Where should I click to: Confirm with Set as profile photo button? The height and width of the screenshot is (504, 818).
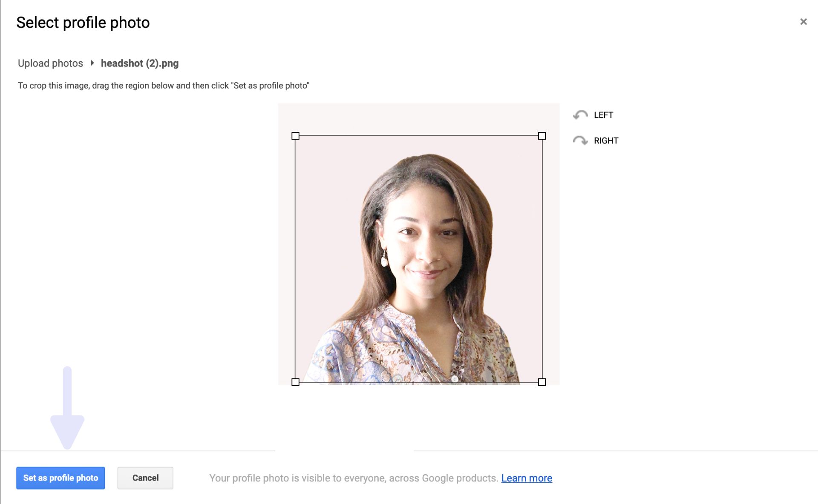pyautogui.click(x=60, y=478)
